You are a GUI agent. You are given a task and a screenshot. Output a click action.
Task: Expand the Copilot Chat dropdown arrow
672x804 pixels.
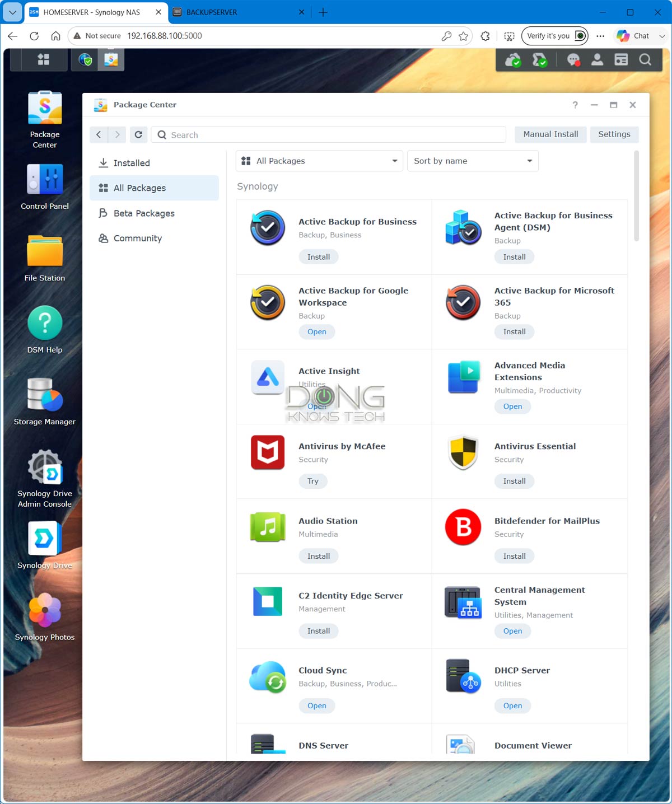click(662, 36)
